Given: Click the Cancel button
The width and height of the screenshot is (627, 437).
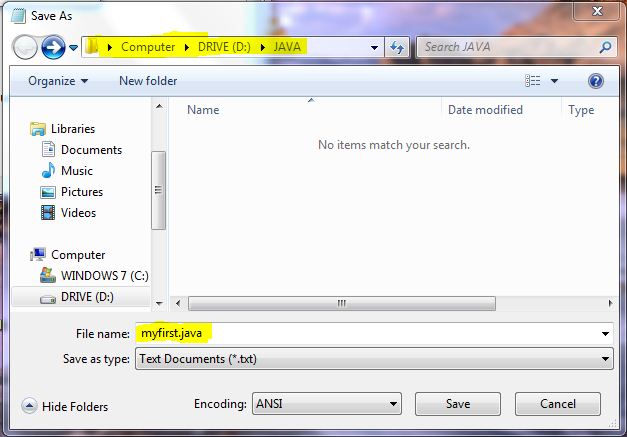Looking at the screenshot, I should (x=558, y=404).
